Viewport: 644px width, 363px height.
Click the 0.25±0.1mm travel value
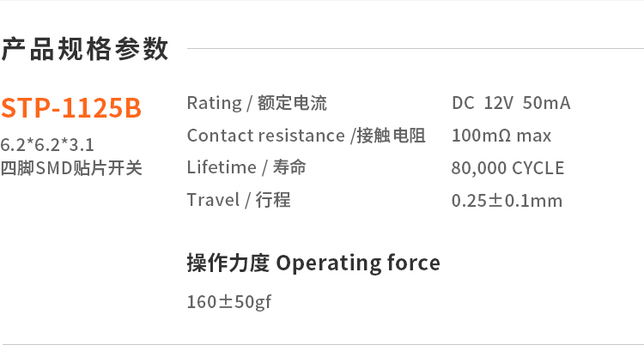click(x=507, y=201)
